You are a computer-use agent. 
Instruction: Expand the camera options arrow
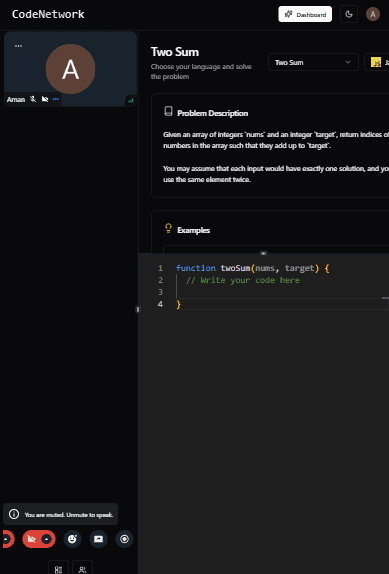point(46,539)
